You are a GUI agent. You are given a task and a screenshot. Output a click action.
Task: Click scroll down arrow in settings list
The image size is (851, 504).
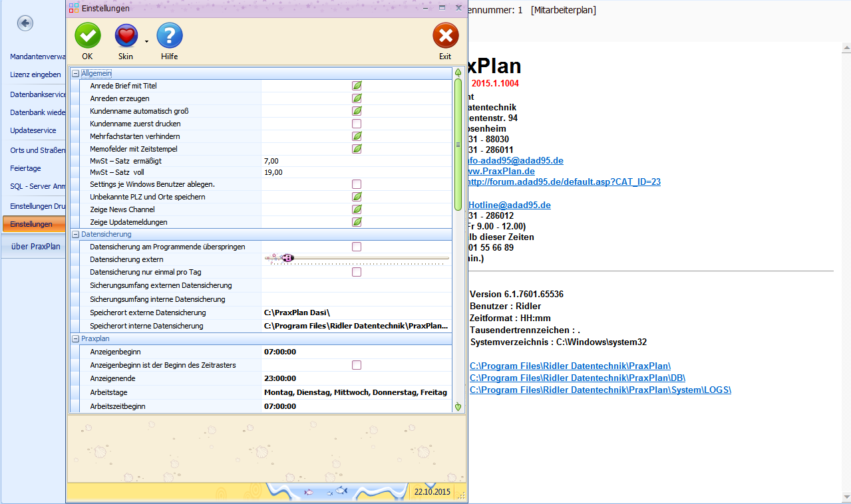pos(458,406)
